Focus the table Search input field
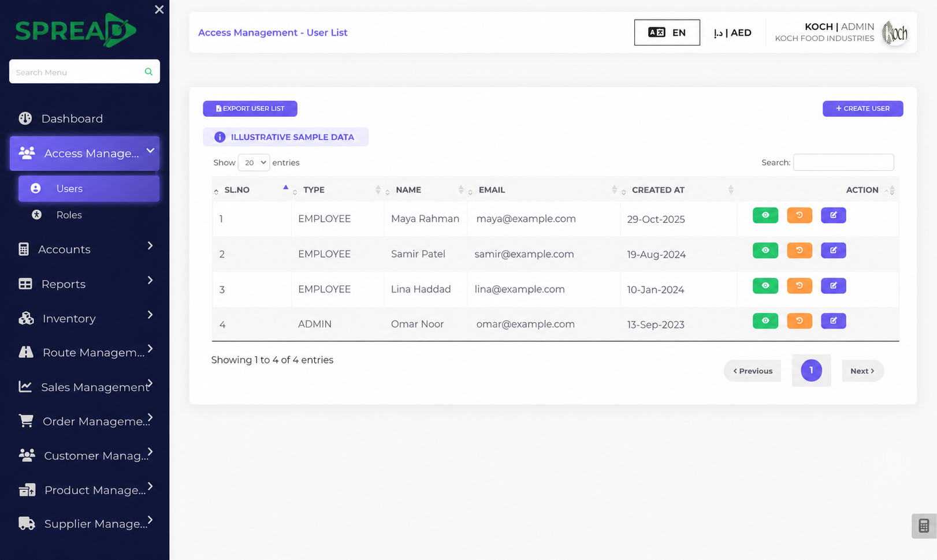 click(843, 162)
